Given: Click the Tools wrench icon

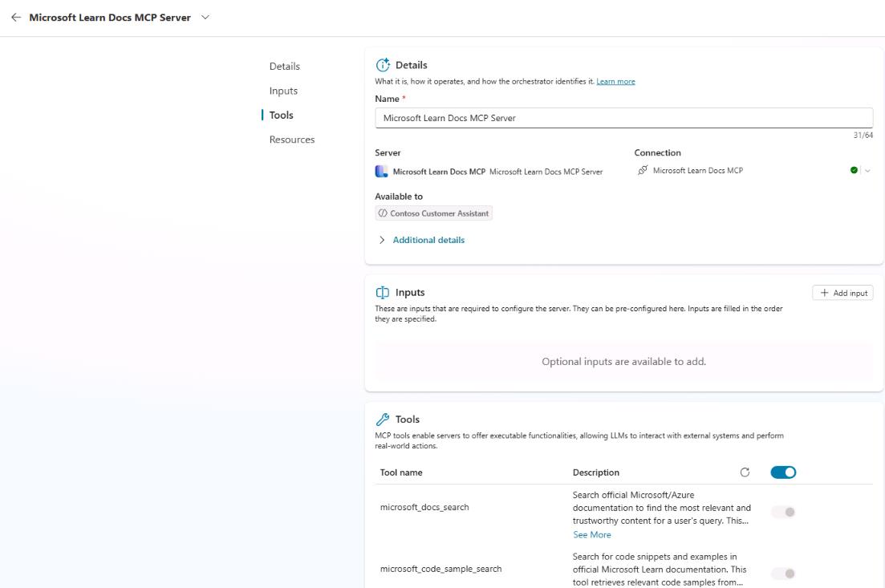Looking at the screenshot, I should tap(382, 419).
